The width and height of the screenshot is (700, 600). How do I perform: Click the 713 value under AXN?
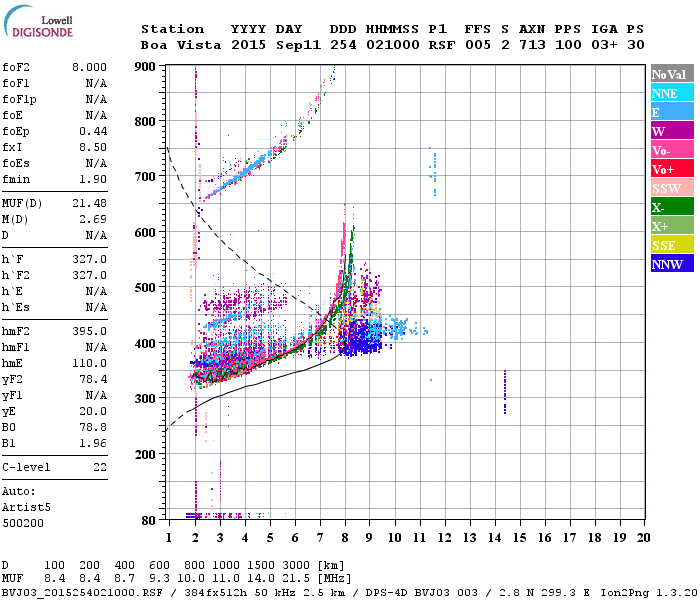(x=532, y=45)
